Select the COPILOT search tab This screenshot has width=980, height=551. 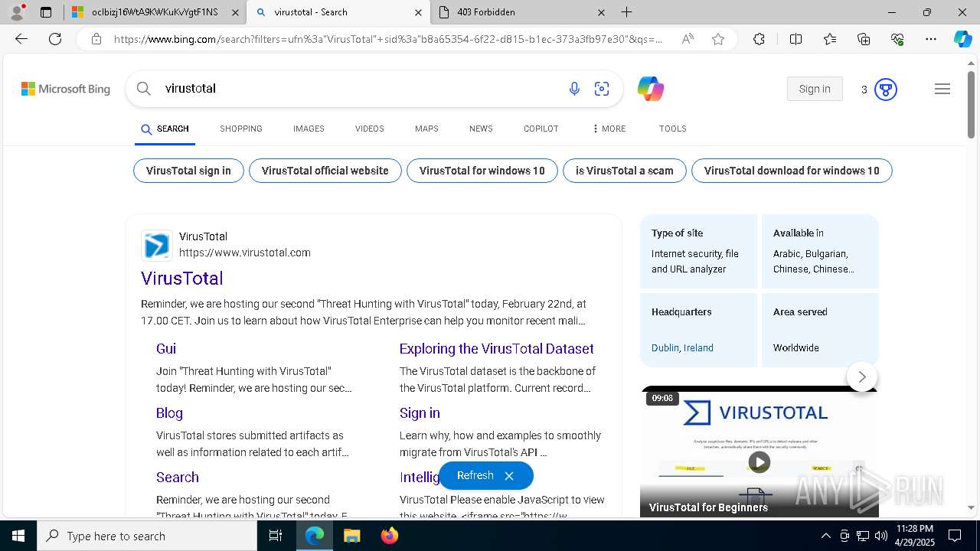pos(541,129)
